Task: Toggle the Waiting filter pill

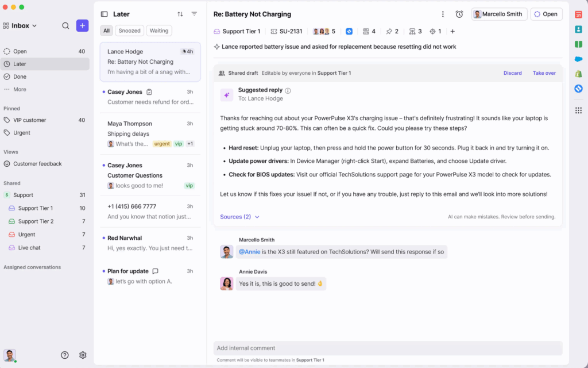Action: [159, 30]
